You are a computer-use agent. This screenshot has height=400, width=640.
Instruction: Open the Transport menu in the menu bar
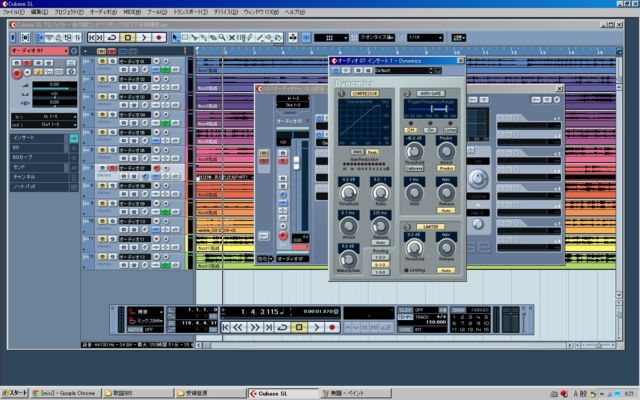coord(190,12)
